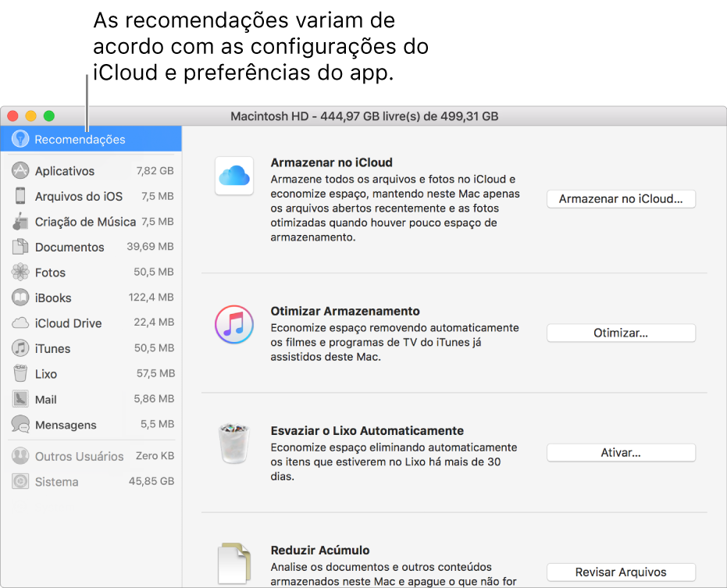Click the Criação de Música label

click(x=85, y=222)
